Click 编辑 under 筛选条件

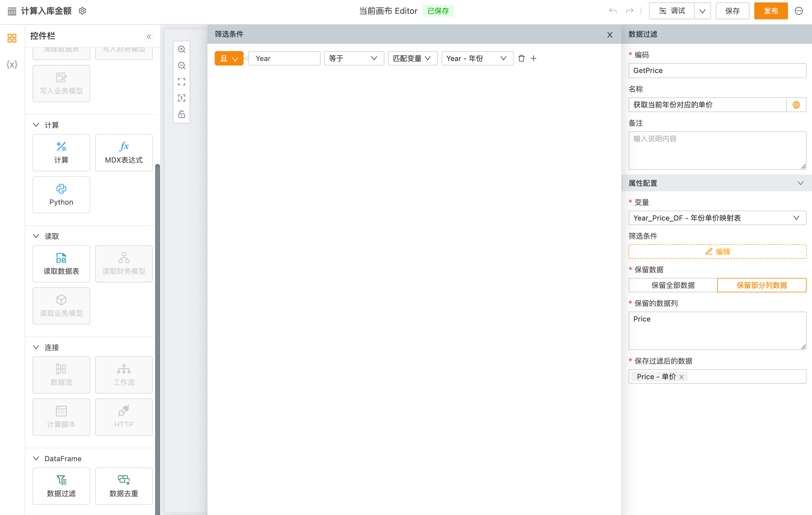pyautogui.click(x=717, y=251)
